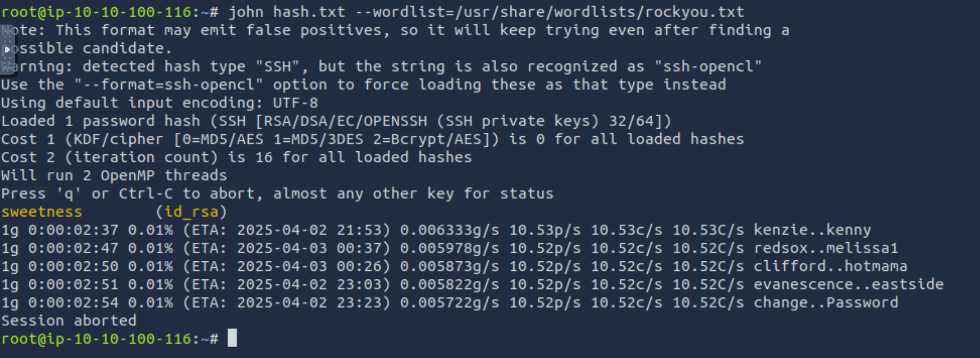Click the 'change..Password' candidate range
980x358 pixels.
click(826, 303)
